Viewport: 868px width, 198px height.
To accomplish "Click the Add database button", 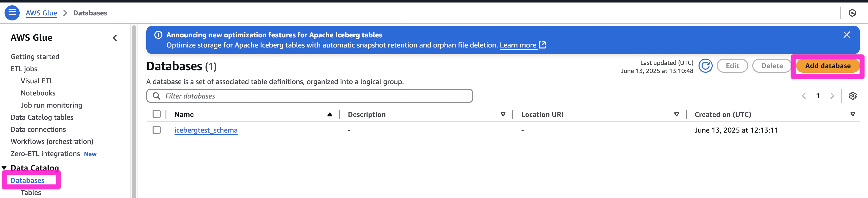I will [x=828, y=66].
